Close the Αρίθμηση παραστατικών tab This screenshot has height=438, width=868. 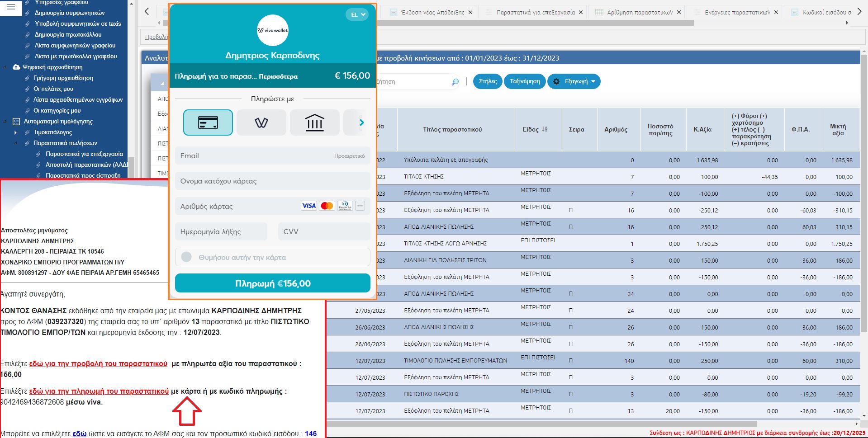[679, 12]
